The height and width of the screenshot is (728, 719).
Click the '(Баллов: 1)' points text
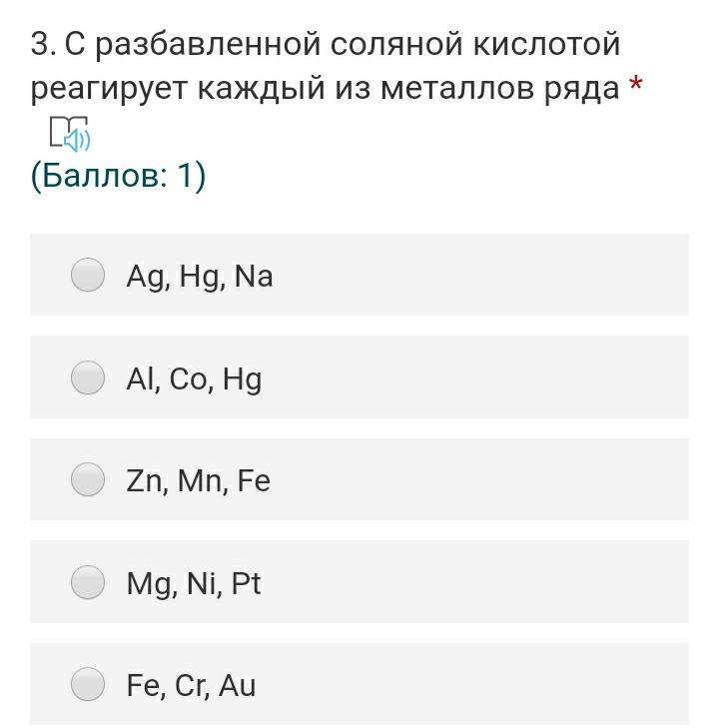pyautogui.click(x=118, y=176)
